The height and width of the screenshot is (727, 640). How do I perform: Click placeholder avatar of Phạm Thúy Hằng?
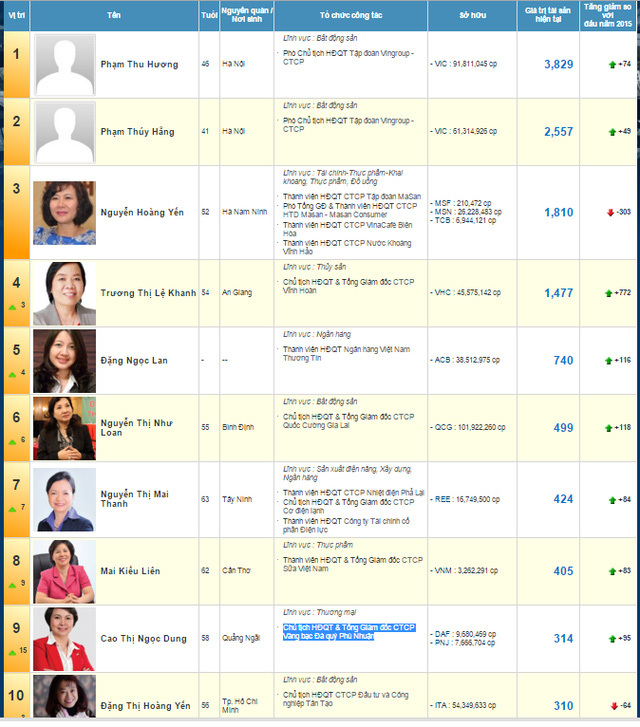tap(64, 131)
